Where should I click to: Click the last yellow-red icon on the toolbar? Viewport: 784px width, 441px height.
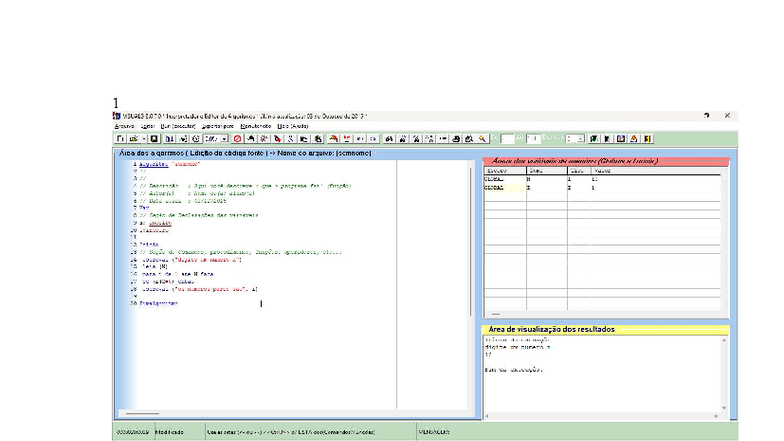(648, 138)
